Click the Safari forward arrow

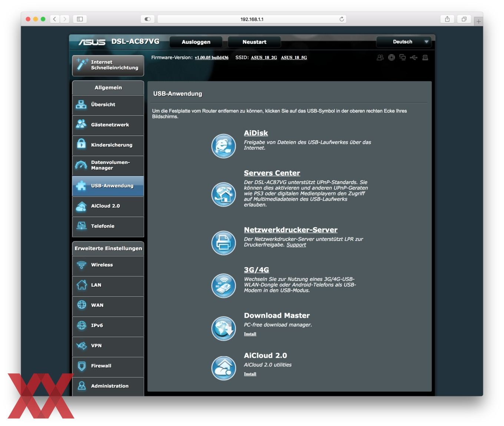click(x=65, y=19)
